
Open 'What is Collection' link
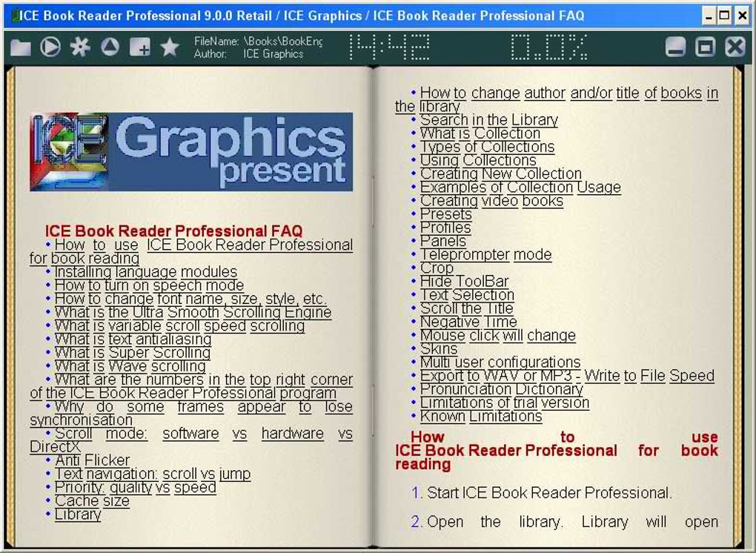[480, 133]
